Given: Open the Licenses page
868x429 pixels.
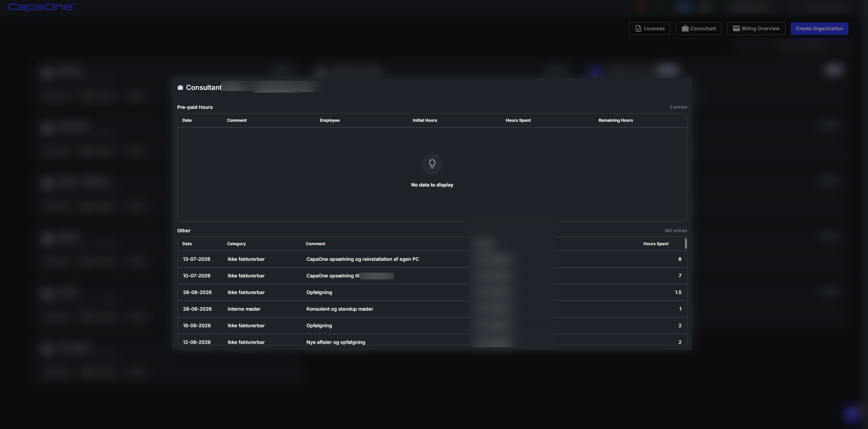Looking at the screenshot, I should coord(649,28).
